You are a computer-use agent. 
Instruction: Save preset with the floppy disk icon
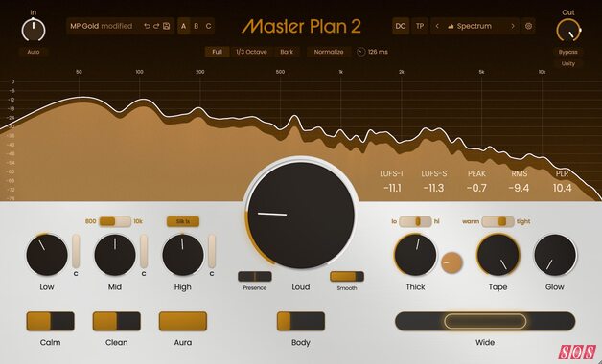click(x=166, y=26)
